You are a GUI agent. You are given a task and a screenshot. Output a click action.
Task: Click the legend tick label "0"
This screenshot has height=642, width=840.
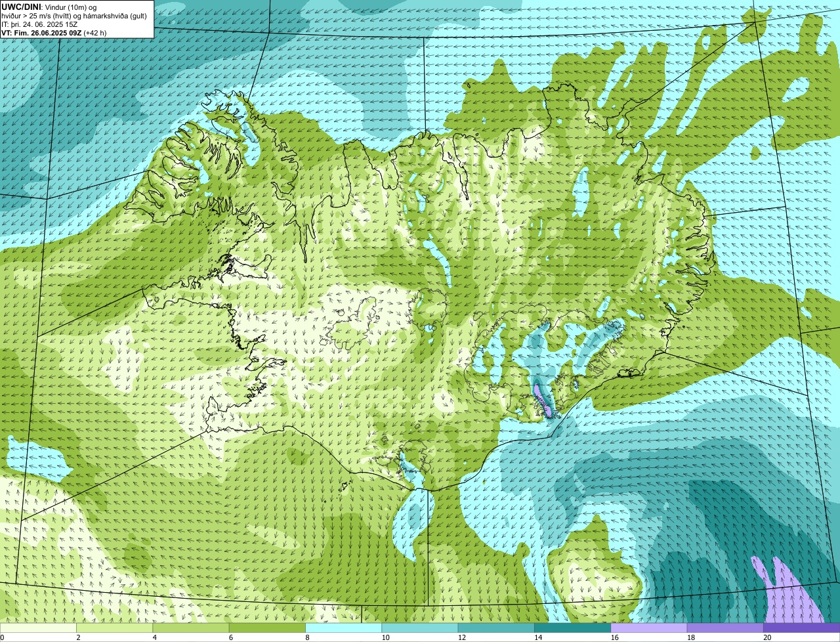(x=2, y=637)
